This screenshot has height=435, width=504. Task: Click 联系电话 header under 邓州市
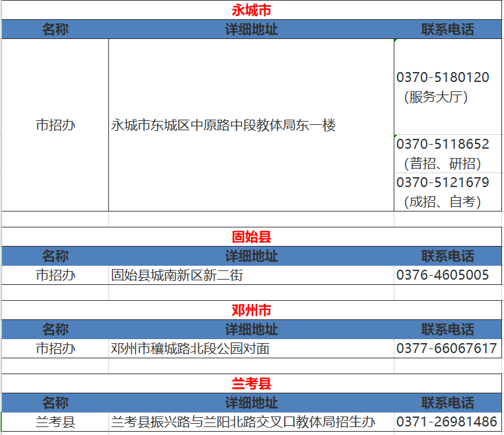[x=448, y=329]
